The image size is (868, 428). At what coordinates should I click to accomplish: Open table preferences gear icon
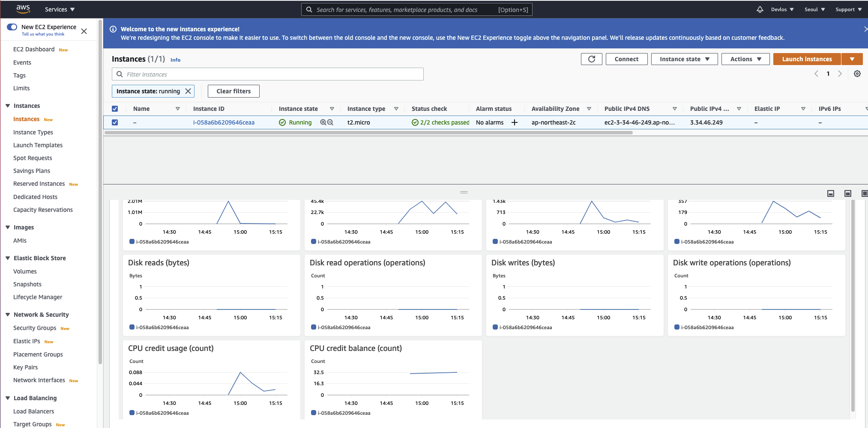(857, 74)
